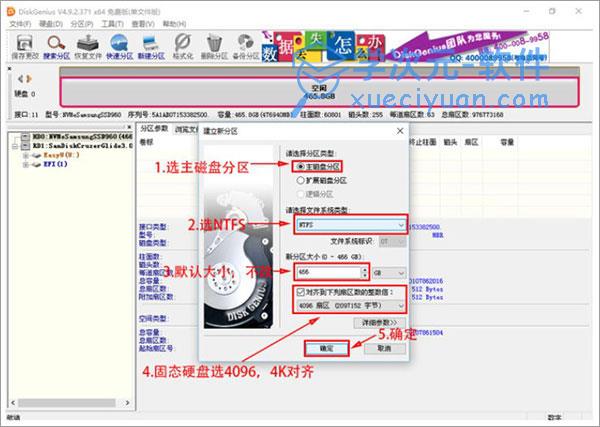
Task: Click the HD1 SanDisk Cruzer disk icon
Action: (x=25, y=146)
